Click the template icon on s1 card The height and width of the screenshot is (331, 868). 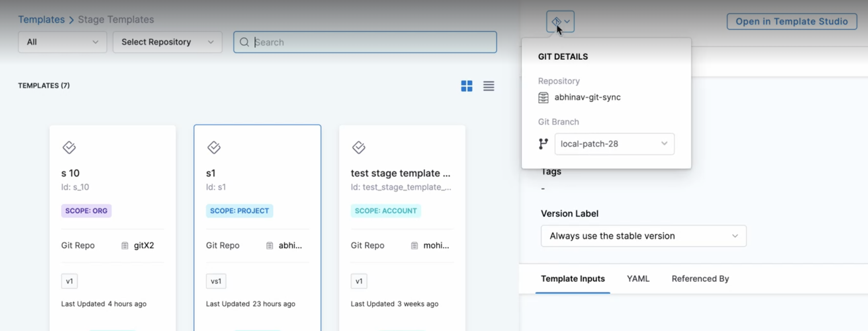[214, 147]
